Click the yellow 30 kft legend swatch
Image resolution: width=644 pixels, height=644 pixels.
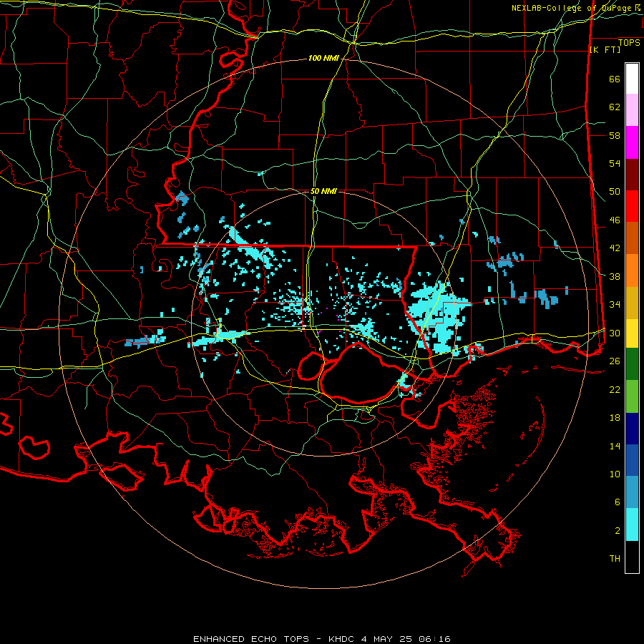coord(632,333)
